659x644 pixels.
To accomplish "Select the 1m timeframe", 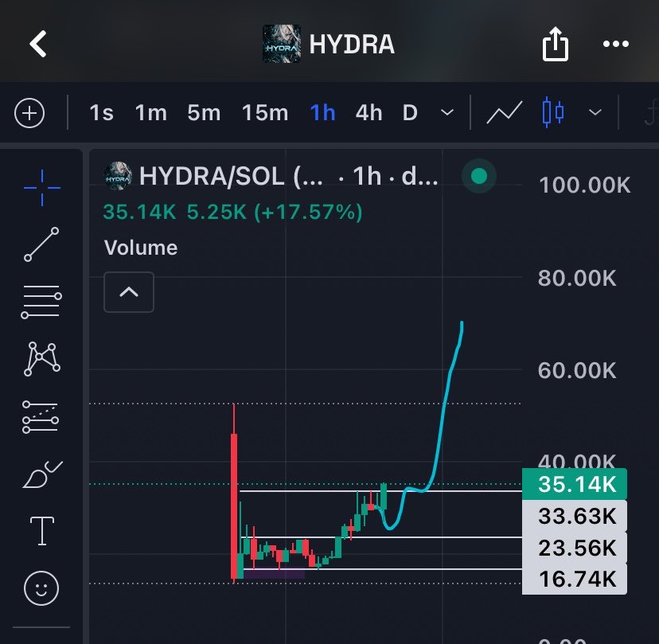I will pyautogui.click(x=151, y=113).
